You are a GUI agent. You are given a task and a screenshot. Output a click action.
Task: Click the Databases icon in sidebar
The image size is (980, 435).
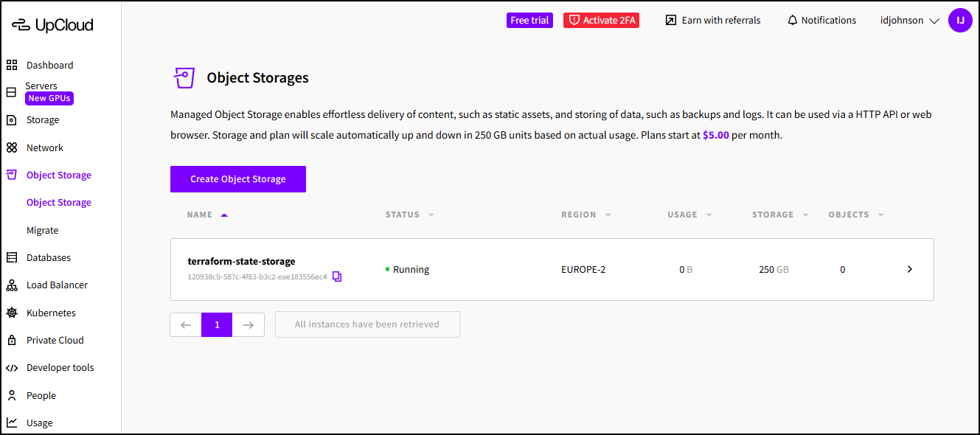(x=12, y=257)
